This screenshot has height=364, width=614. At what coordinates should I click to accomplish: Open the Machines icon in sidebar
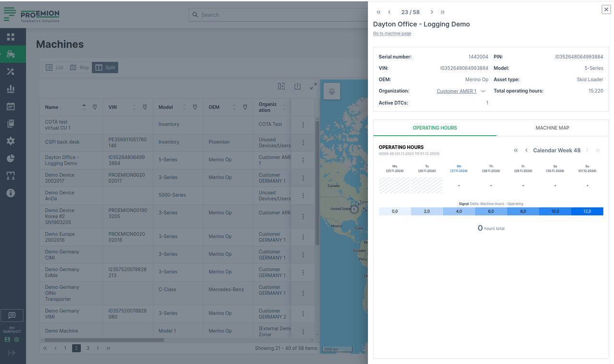[11, 54]
